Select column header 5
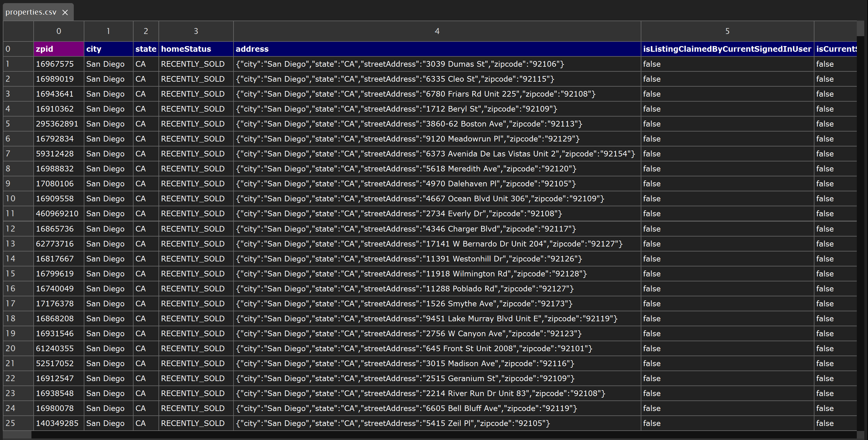Screen dimensions: 868x440 [x=727, y=31]
